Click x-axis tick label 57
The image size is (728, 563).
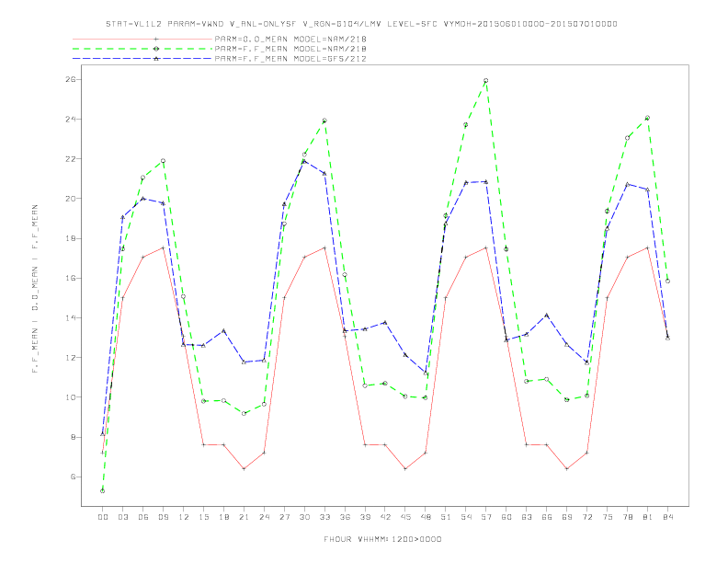(486, 517)
